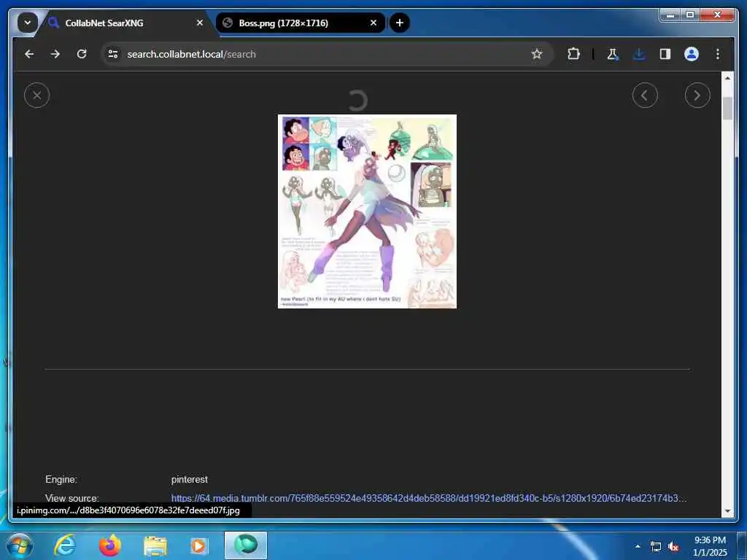Go to the previous image result
747x560 pixels.
(x=645, y=96)
